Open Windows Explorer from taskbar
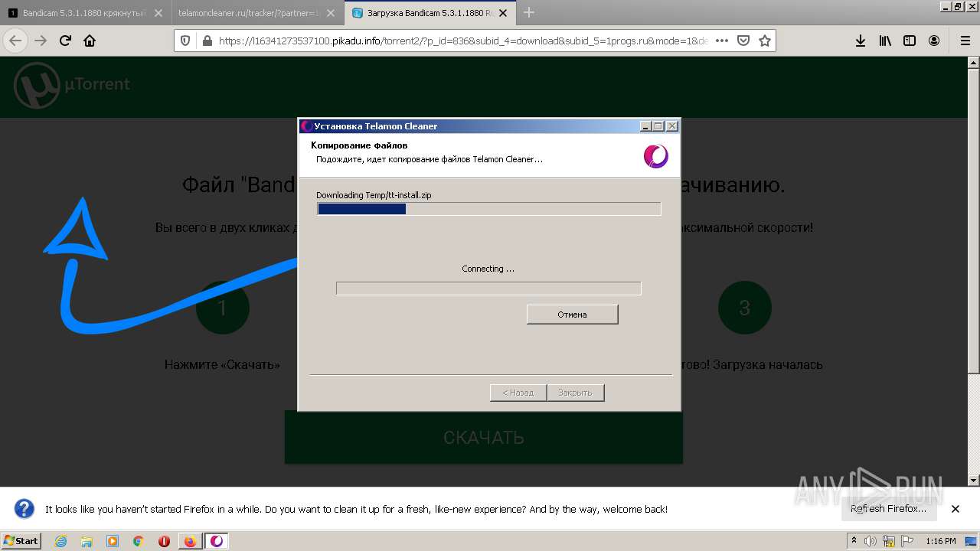Screen dimensions: 980x551 pyautogui.click(x=87, y=541)
